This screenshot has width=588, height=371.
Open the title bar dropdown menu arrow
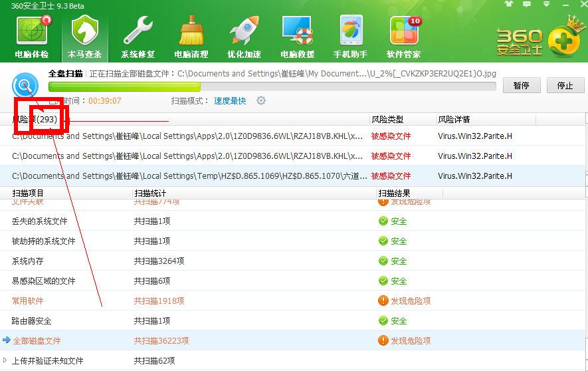[546, 4]
